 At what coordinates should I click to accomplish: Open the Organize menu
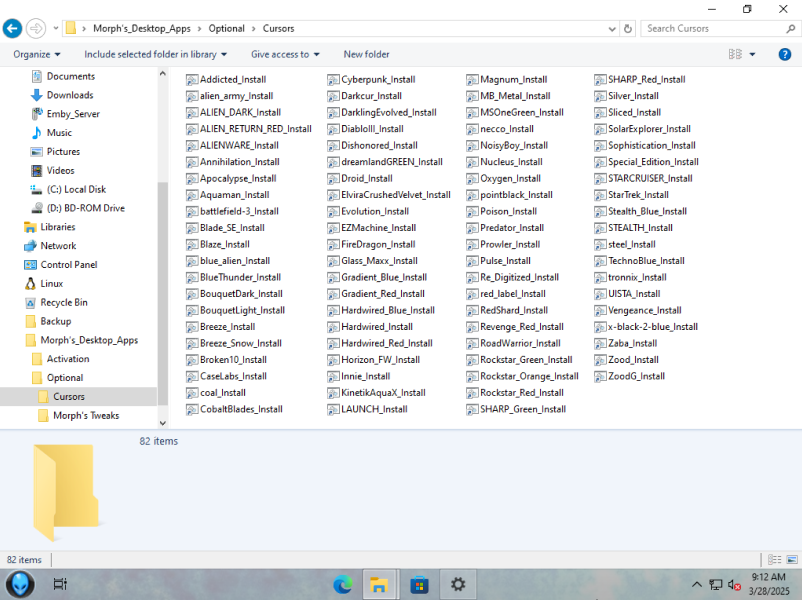pos(36,54)
